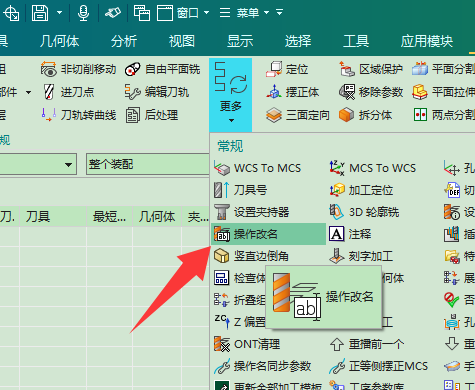
Task: Click MCS To WCS command
Action: (x=372, y=168)
